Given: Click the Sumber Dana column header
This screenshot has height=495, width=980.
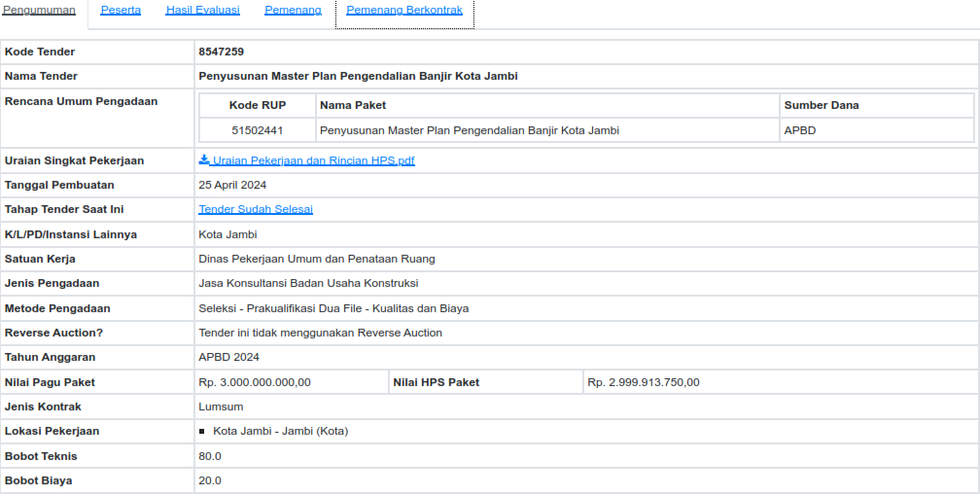Looking at the screenshot, I should (822, 105).
